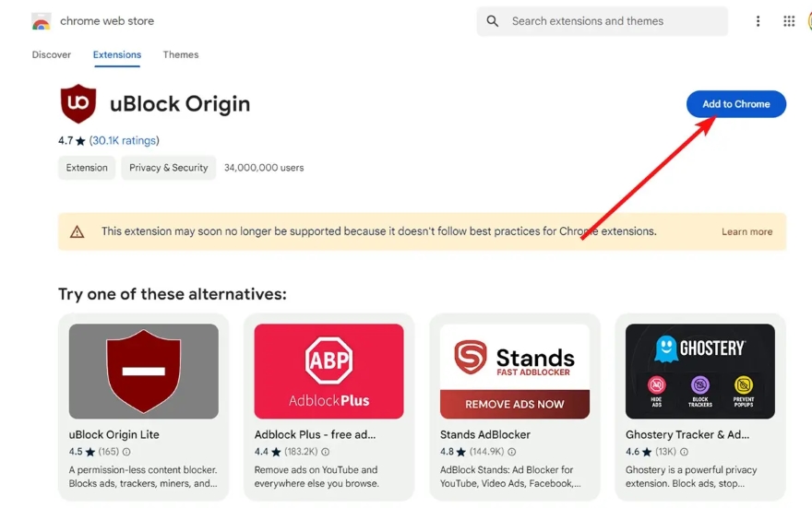
Task: Click the Chrome Web Store rainbow logo
Action: tap(41, 21)
